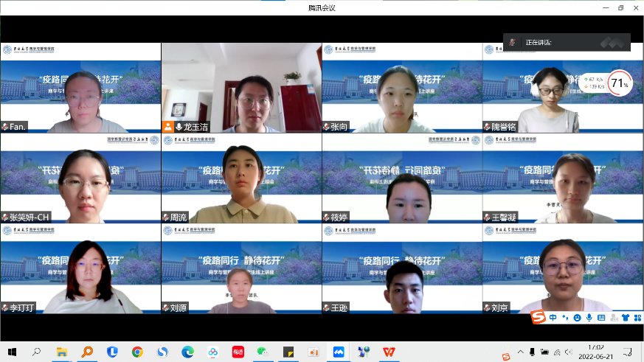The height and width of the screenshot is (362, 644).
Task: Open WeChat from the taskbar
Action: click(263, 352)
